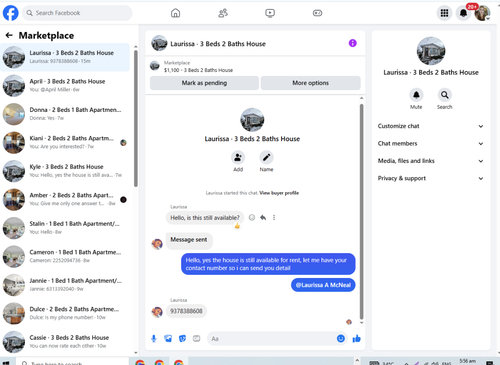Click the 'Message sent' bubble
This screenshot has height=365, width=500.
[189, 240]
